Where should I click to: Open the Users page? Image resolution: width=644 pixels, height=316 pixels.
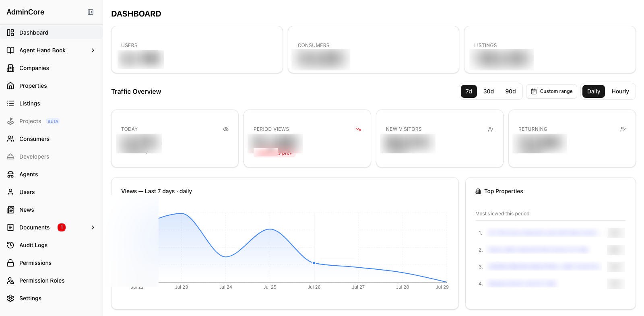[51, 192]
